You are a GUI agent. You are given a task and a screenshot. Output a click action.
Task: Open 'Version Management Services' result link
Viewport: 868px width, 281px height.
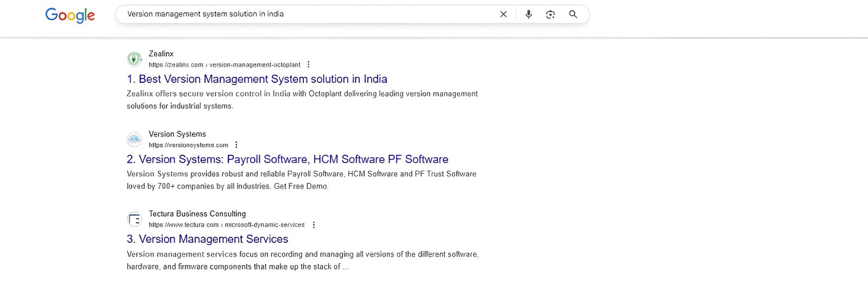coord(207,239)
